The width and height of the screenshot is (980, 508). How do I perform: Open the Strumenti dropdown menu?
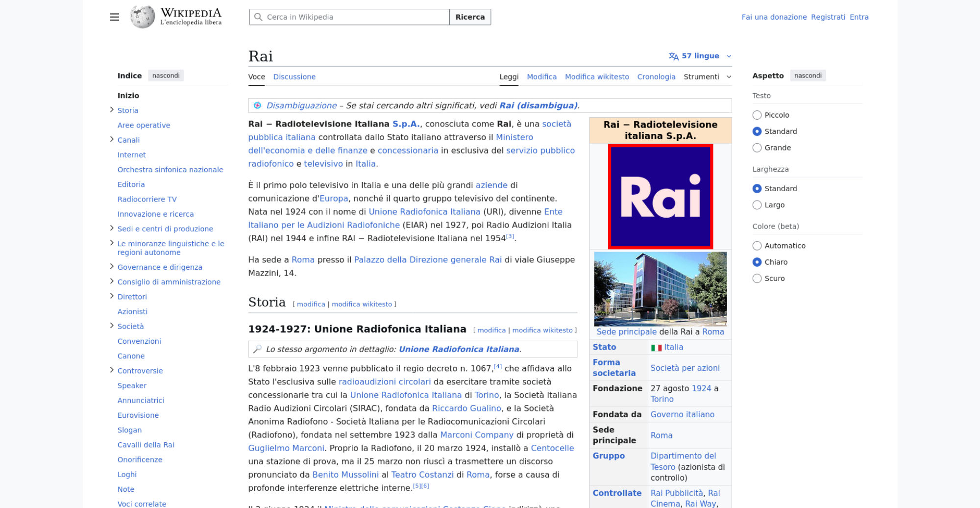click(707, 77)
